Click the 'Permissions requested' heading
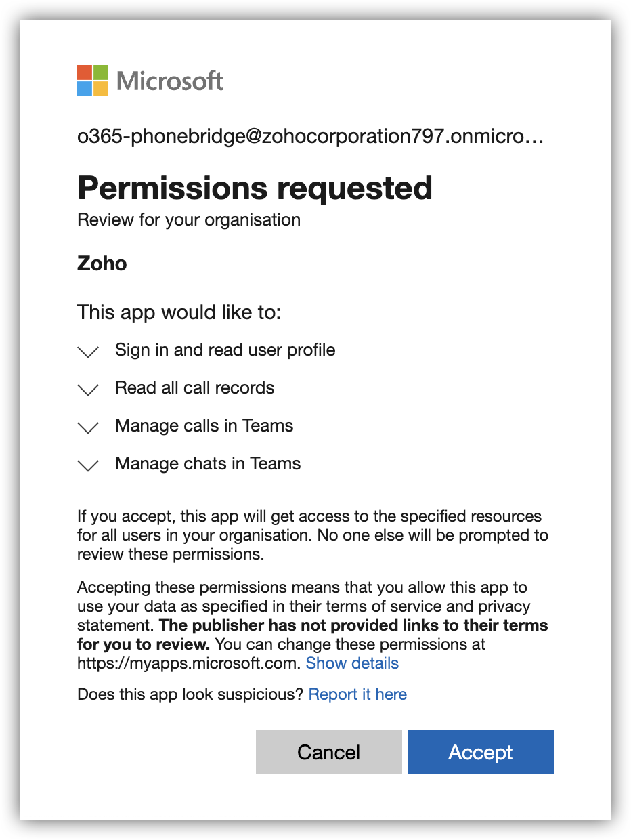This screenshot has height=840, width=631. coord(255,188)
